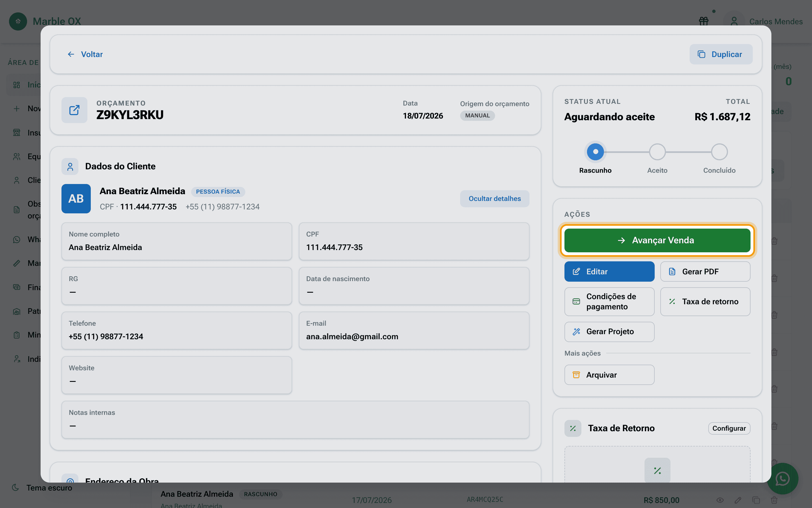
Task: Click the MANUAL origin badge
Action: pyautogui.click(x=477, y=116)
